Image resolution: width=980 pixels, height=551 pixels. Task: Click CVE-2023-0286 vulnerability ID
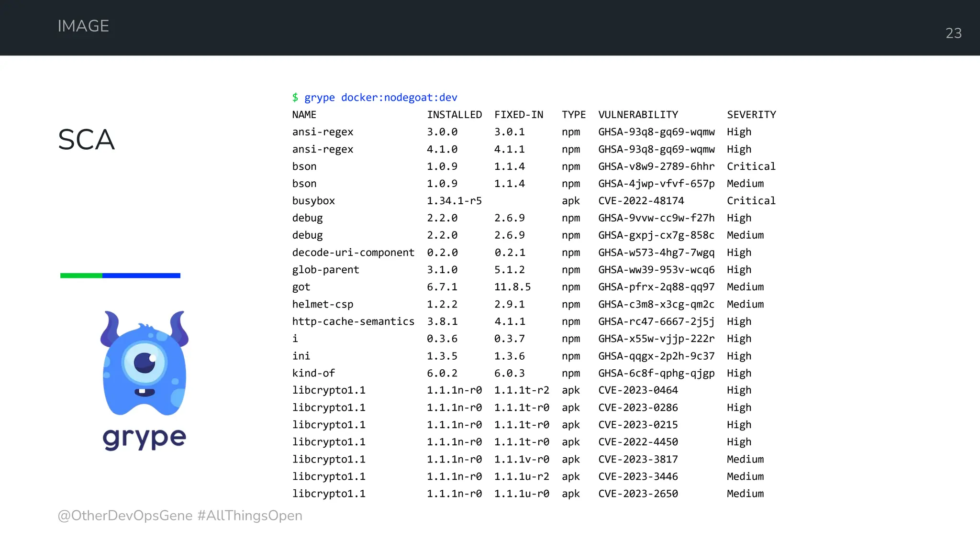(638, 408)
